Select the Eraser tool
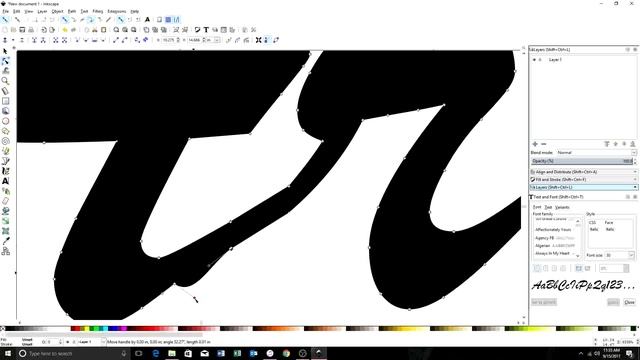 coord(5,201)
